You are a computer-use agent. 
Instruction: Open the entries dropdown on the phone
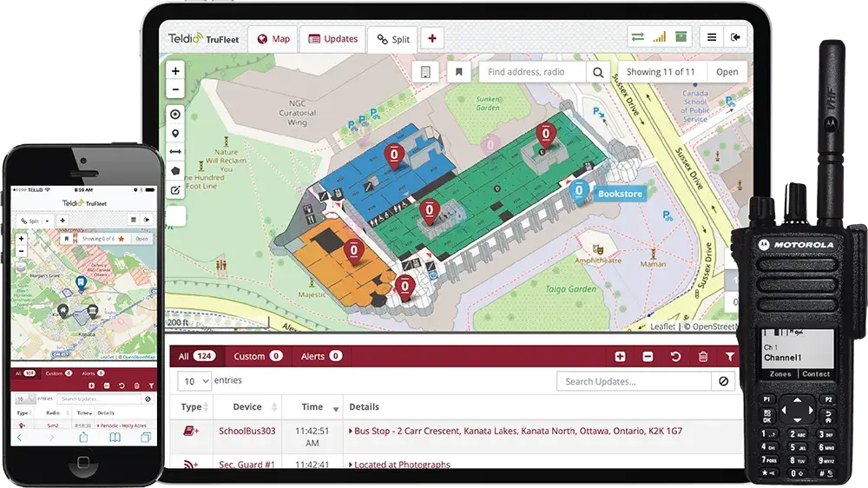[24, 399]
